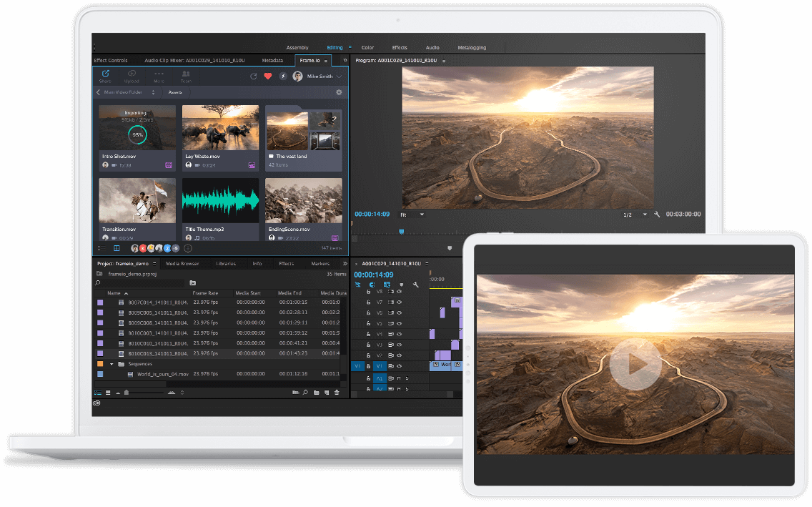Click the lightning bolt icon beside the heart

[x=282, y=77]
